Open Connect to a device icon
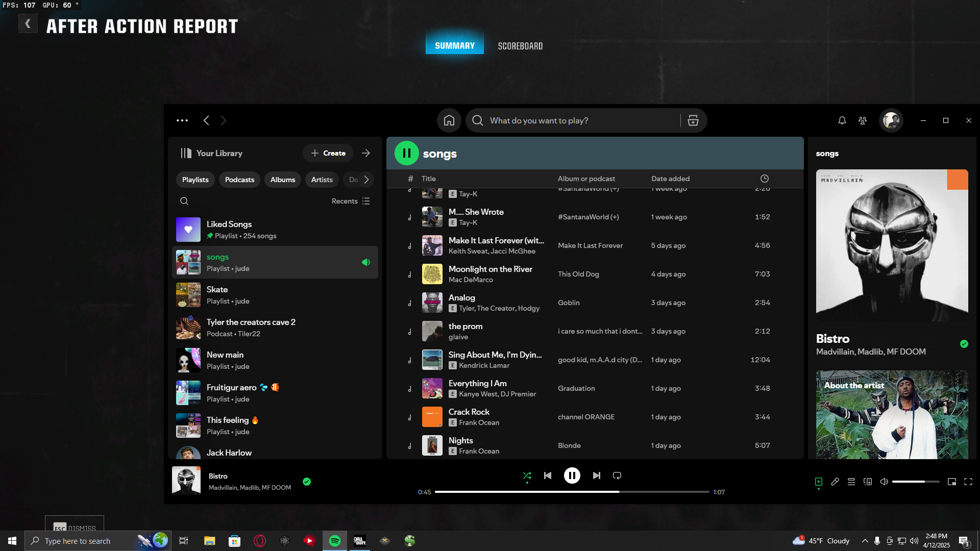The image size is (980, 551). [x=868, y=482]
